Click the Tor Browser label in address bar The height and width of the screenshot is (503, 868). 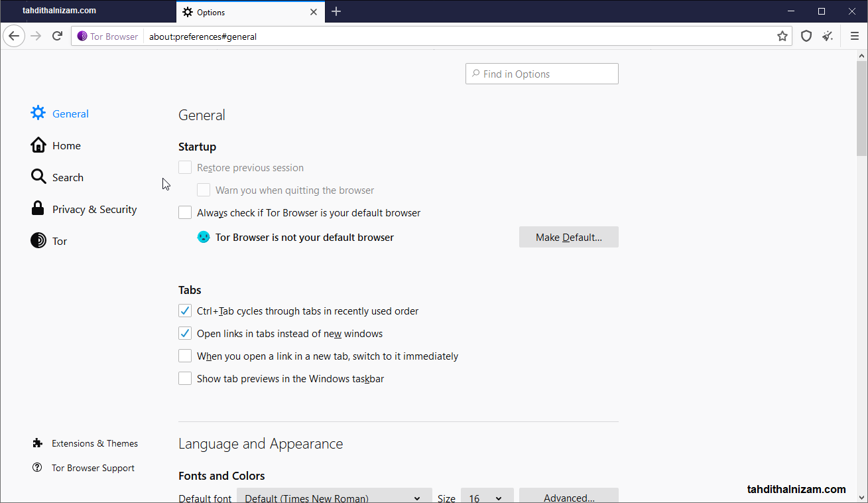(x=114, y=36)
